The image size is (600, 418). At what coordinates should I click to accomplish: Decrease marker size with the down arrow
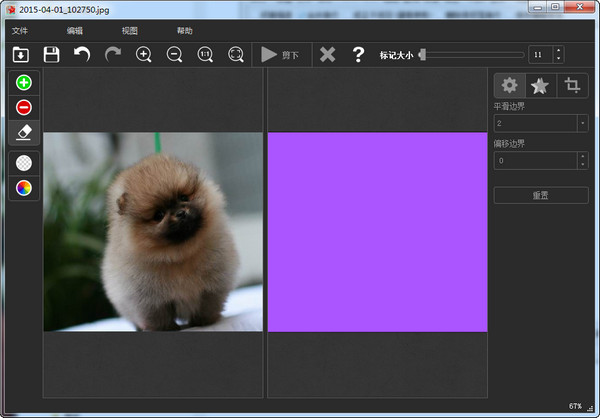pyautogui.click(x=558, y=59)
